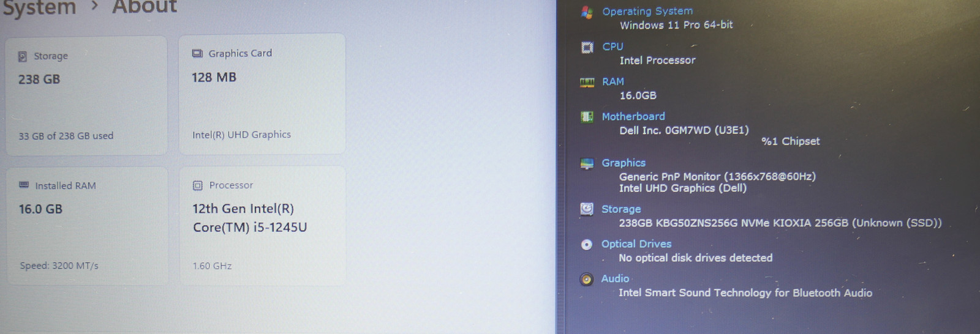The image size is (980, 334).
Task: Go back to System in breadcrumb
Action: (x=39, y=8)
